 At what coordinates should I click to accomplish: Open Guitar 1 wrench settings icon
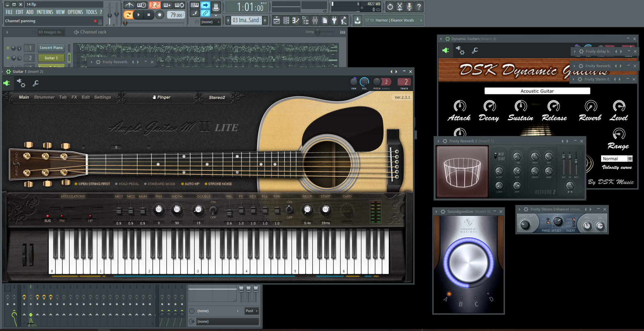coord(36,83)
